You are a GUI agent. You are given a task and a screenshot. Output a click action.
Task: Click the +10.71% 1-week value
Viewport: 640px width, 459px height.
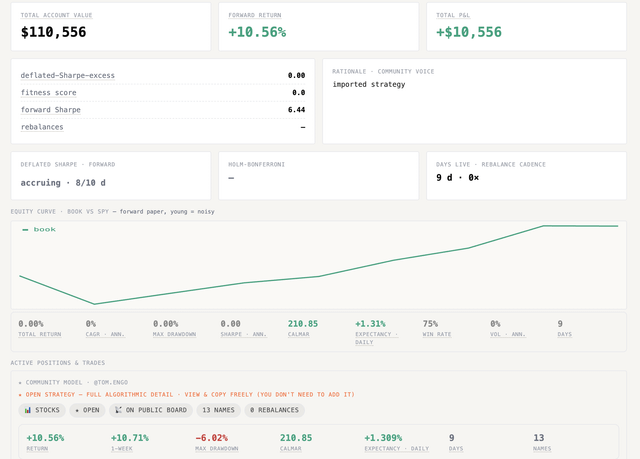click(130, 438)
